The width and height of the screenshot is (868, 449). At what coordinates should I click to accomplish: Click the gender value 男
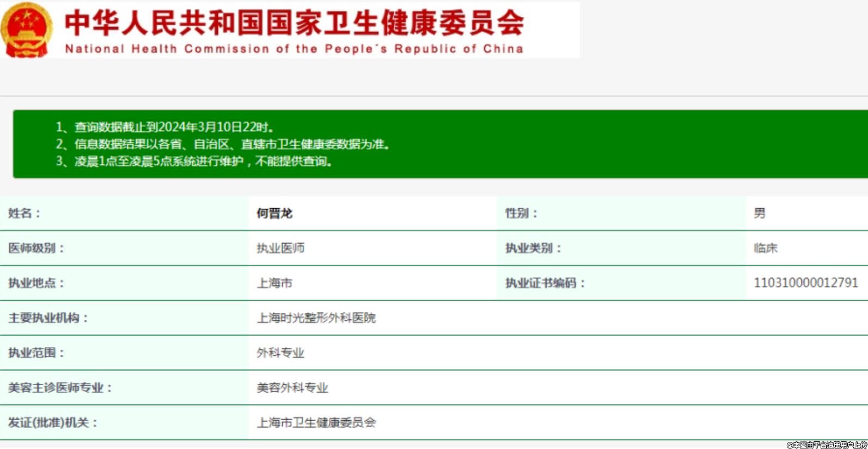coord(760,213)
